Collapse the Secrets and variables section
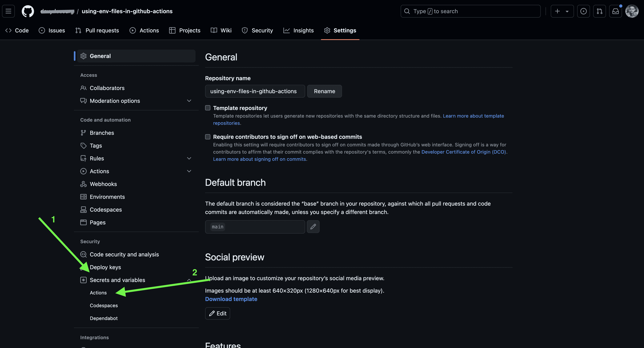The width and height of the screenshot is (644, 348). pyautogui.click(x=189, y=280)
